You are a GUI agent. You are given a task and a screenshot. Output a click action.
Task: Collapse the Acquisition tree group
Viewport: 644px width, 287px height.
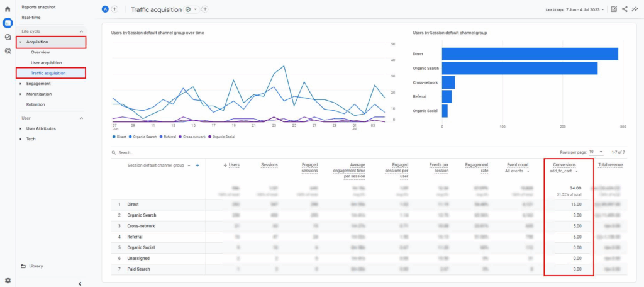point(21,42)
